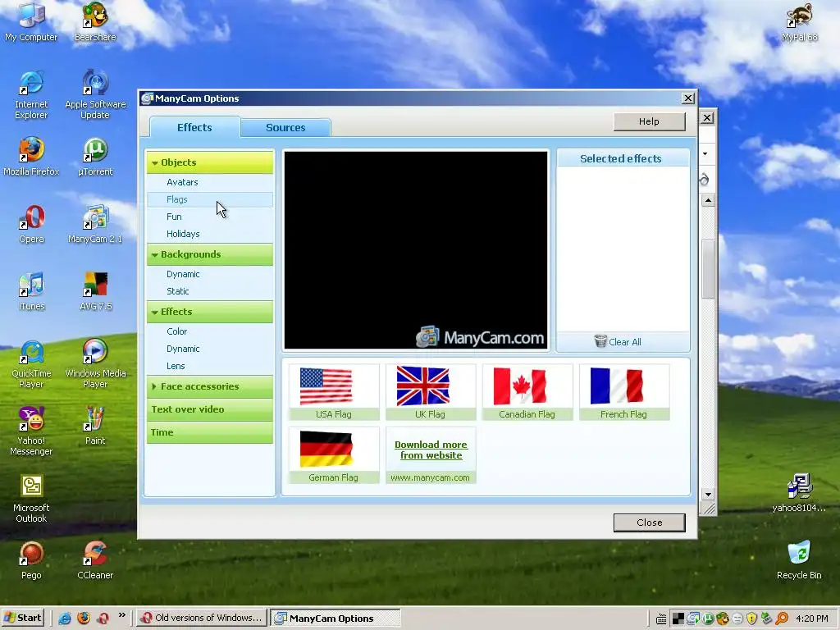Collapse the Objects category
This screenshot has width=840, height=630.
point(209,162)
